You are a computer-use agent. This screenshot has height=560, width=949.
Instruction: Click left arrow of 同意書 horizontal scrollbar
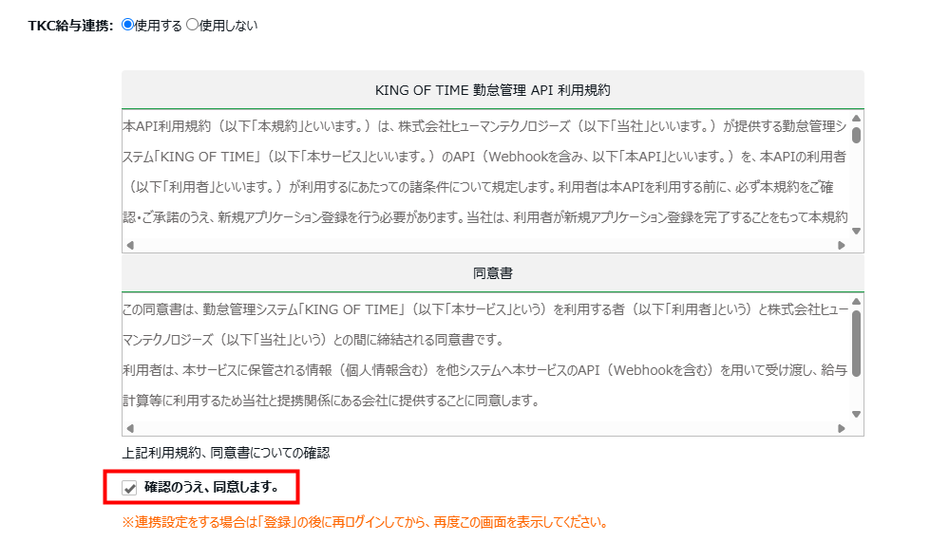[x=130, y=428]
